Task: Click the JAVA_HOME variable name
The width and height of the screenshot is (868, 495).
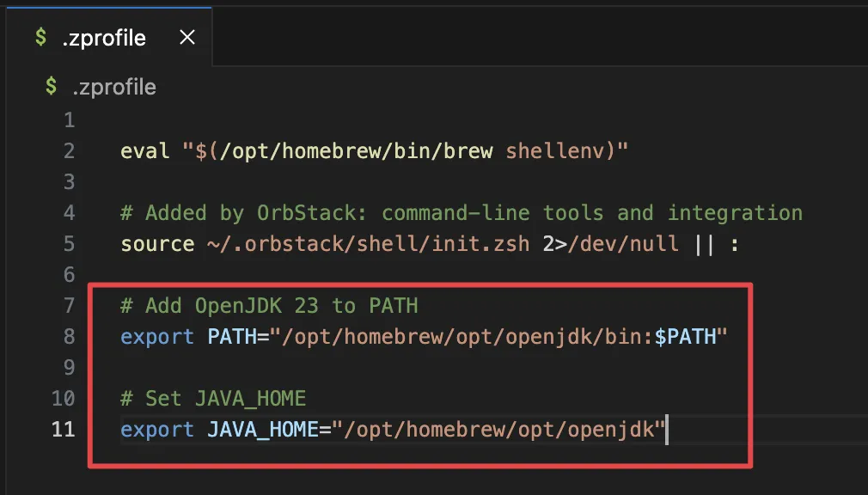Action: pos(263,429)
